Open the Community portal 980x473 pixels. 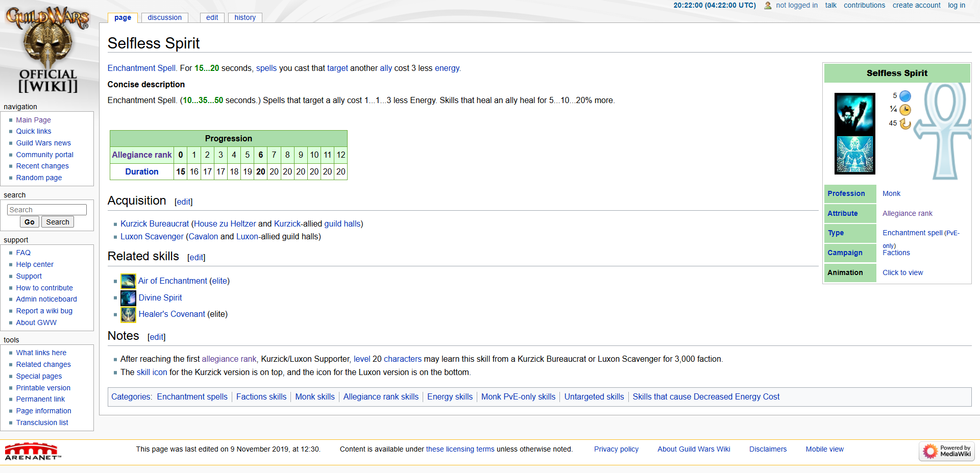[x=44, y=155]
